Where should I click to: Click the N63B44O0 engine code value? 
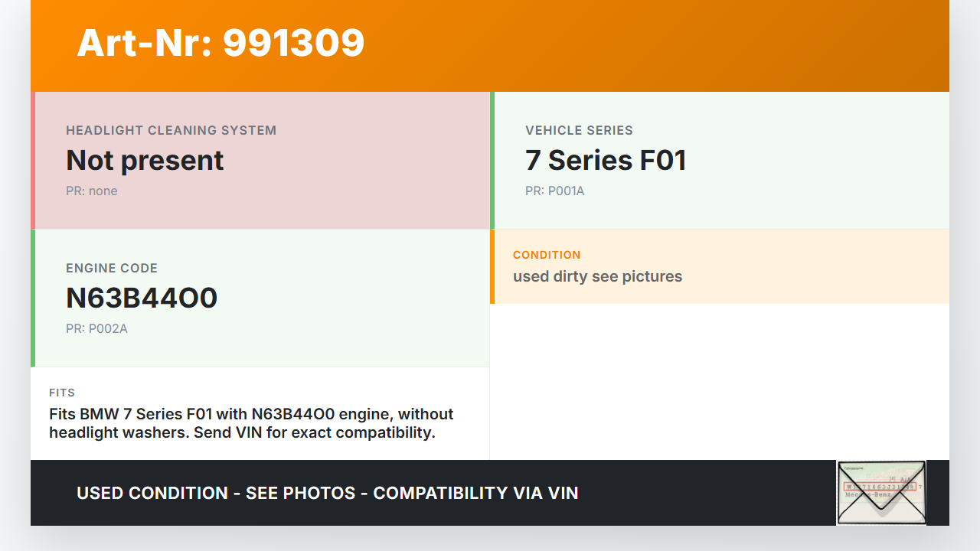(x=142, y=298)
